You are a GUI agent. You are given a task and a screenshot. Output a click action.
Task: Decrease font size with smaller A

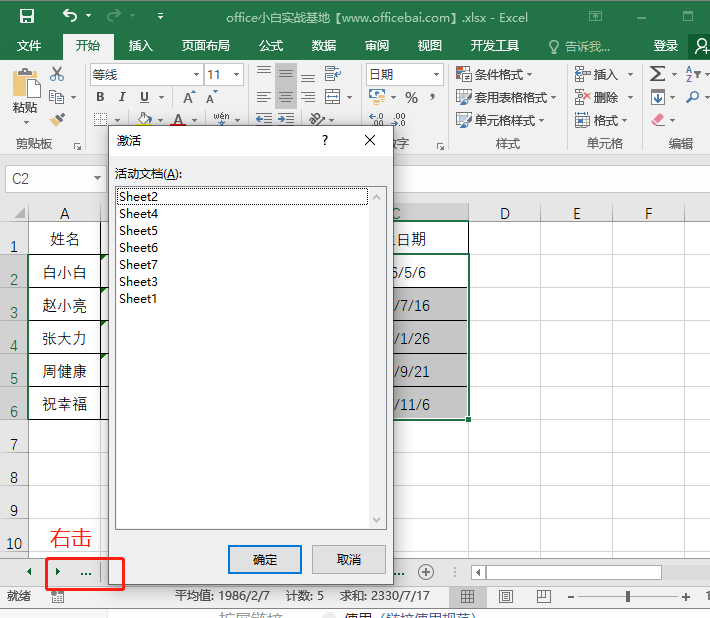pyautogui.click(x=211, y=97)
